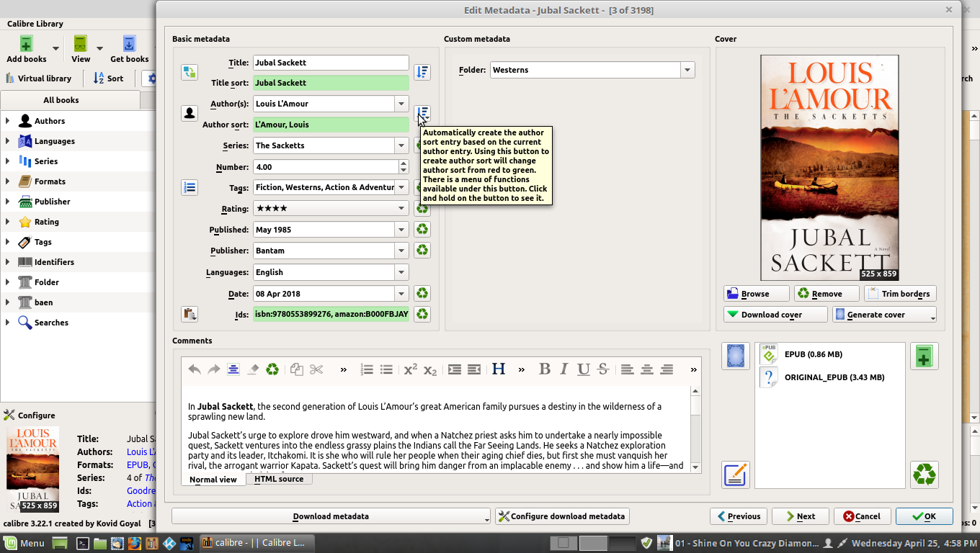Open the Languages dropdown
The width and height of the screenshot is (980, 553).
tap(401, 272)
